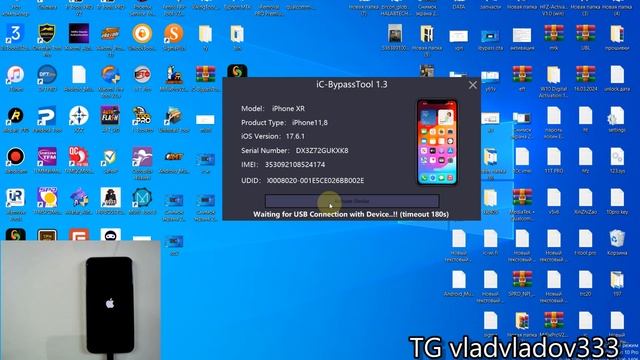Select the UDID value text
The width and height of the screenshot is (640, 360).
tap(315, 180)
